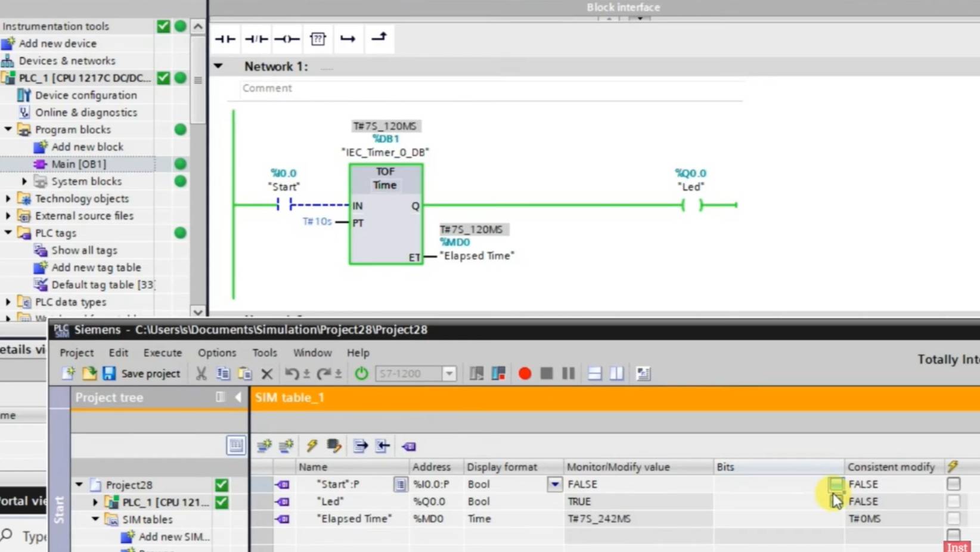980x552 pixels.
Task: Collapse the Network 1 section
Action: tap(219, 66)
